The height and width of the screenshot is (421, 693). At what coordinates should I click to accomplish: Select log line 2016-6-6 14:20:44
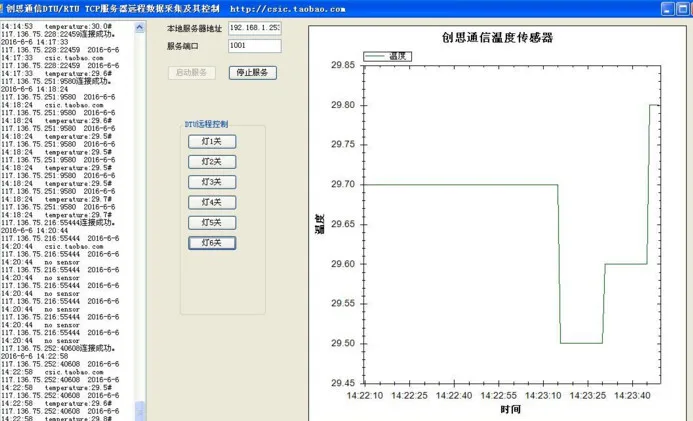pyautogui.click(x=34, y=231)
